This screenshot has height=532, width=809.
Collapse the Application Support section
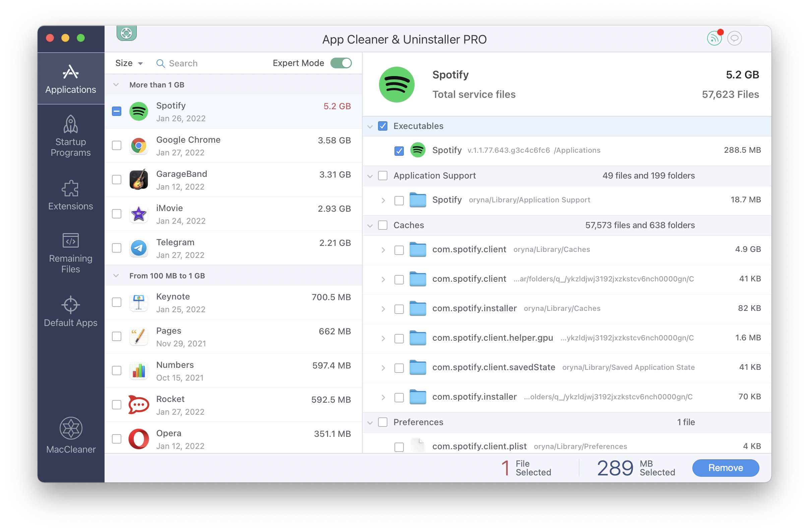(370, 176)
